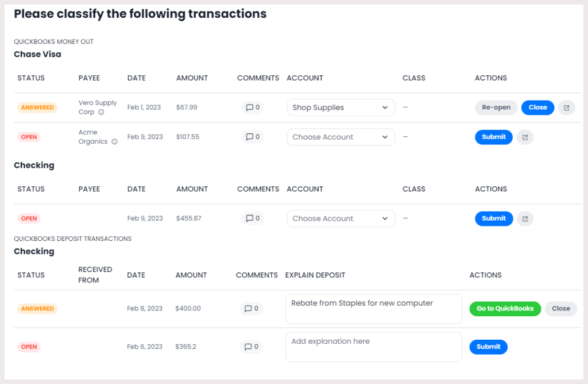
Task: Open external link icon for $455.87 transaction
Action: (x=525, y=218)
